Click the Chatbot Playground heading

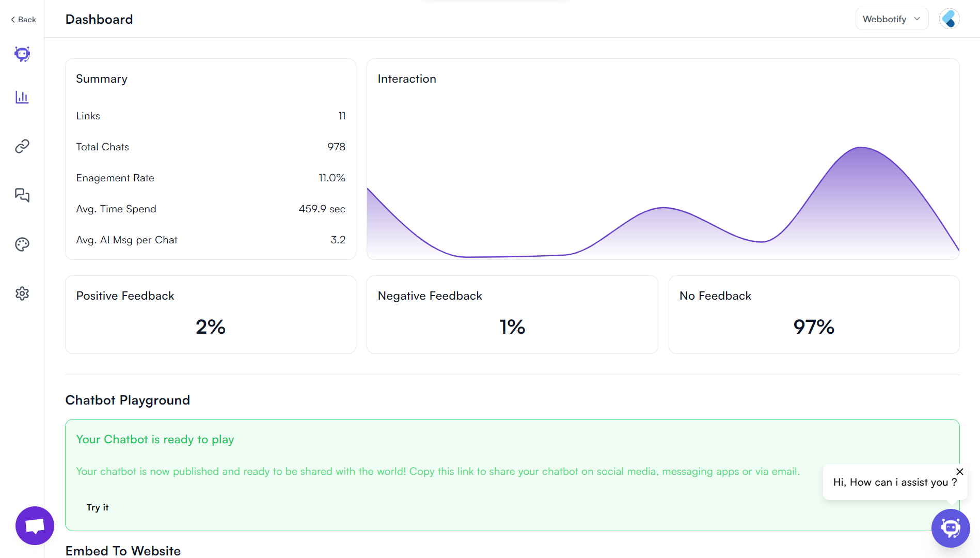(x=128, y=400)
